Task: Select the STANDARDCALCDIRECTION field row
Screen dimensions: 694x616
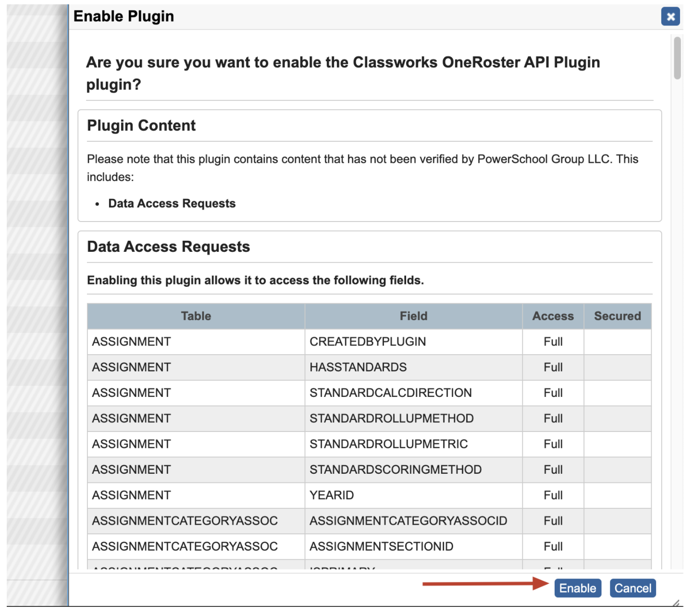Action: click(390, 393)
